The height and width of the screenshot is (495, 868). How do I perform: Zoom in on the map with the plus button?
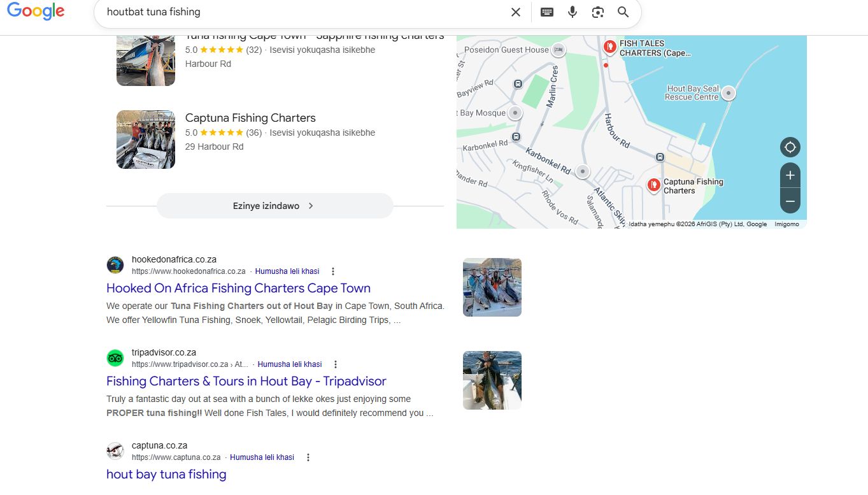790,175
